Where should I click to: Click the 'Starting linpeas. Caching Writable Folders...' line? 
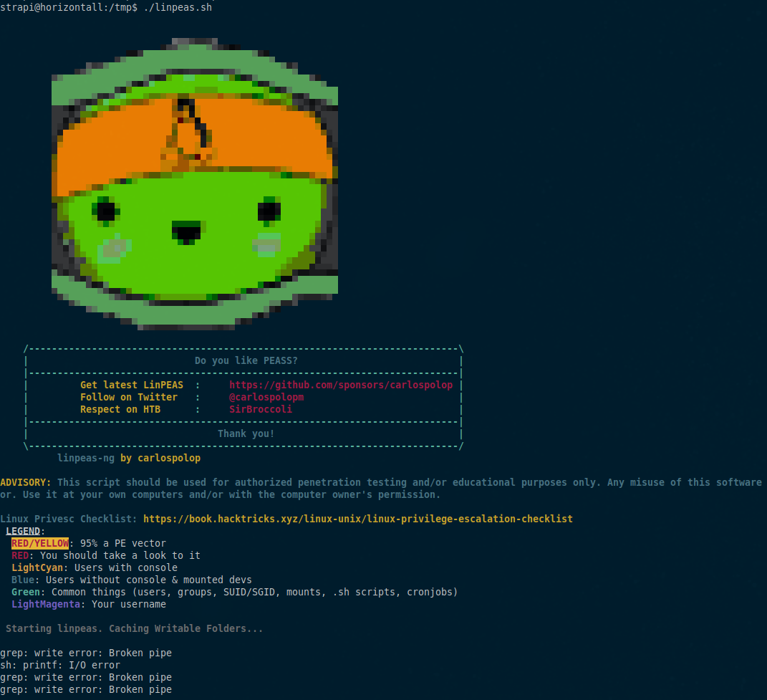(135, 628)
